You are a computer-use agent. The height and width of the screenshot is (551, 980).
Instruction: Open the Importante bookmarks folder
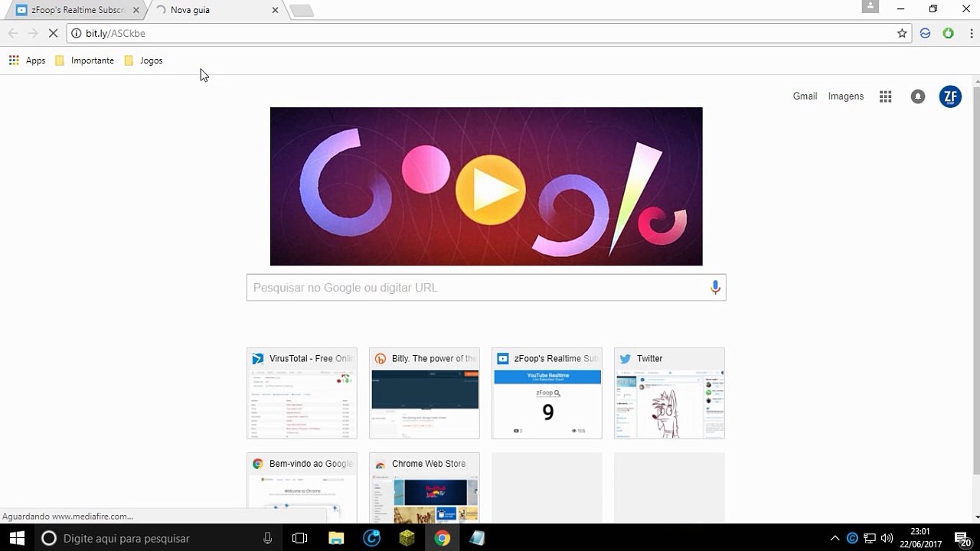tap(84, 60)
